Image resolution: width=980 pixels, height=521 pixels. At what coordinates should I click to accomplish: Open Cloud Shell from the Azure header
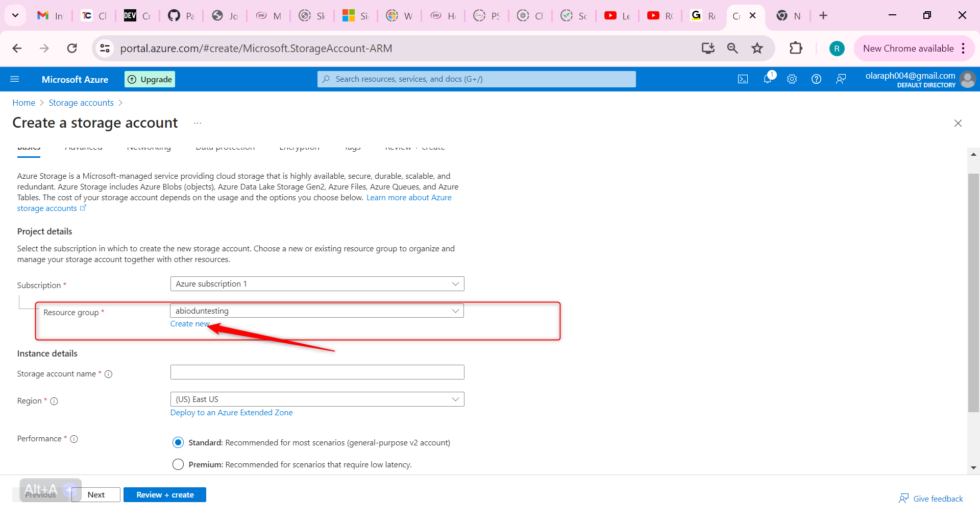click(743, 79)
